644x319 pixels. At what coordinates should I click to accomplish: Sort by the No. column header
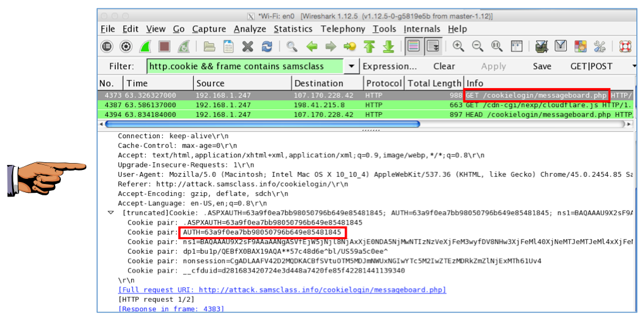(x=110, y=84)
